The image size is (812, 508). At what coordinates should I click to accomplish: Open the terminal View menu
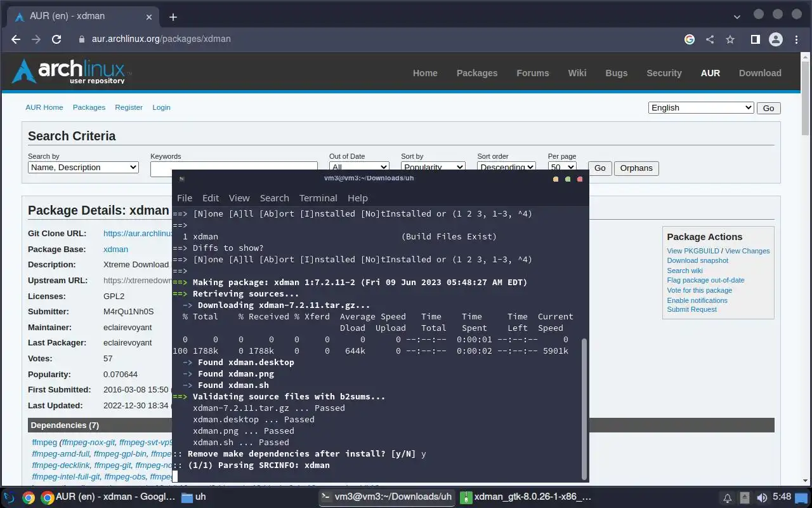239,198
